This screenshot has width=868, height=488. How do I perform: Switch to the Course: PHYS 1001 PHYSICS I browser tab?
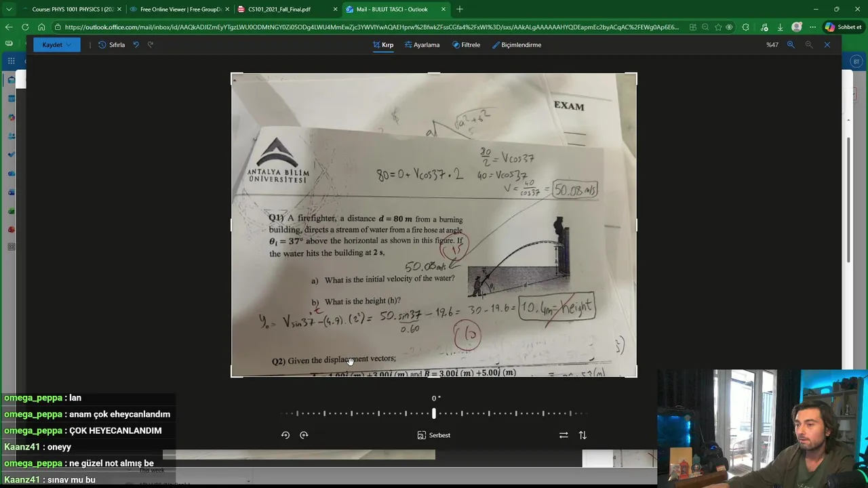point(73,9)
